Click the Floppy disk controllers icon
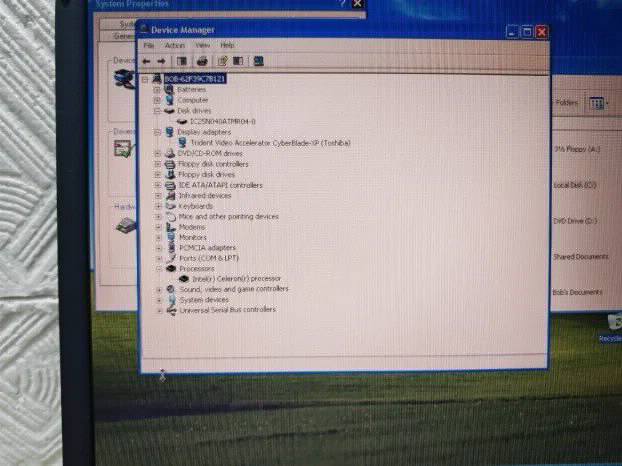Viewport: 622px width, 466px height. point(170,164)
